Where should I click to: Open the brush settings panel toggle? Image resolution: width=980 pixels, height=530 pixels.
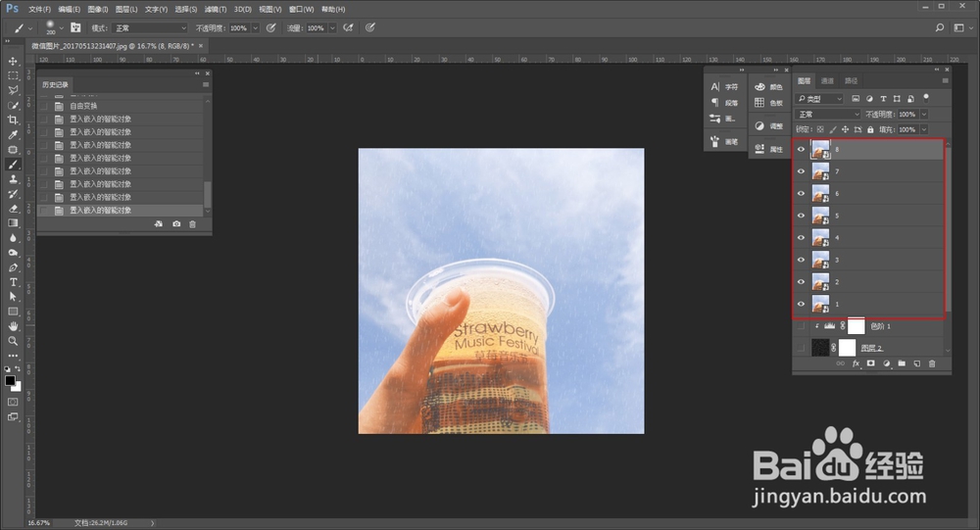point(75,27)
